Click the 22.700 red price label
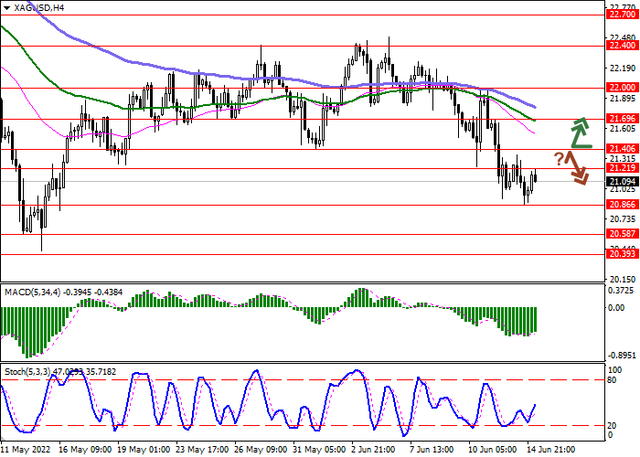Screen dimensions: 640x457 [623, 15]
